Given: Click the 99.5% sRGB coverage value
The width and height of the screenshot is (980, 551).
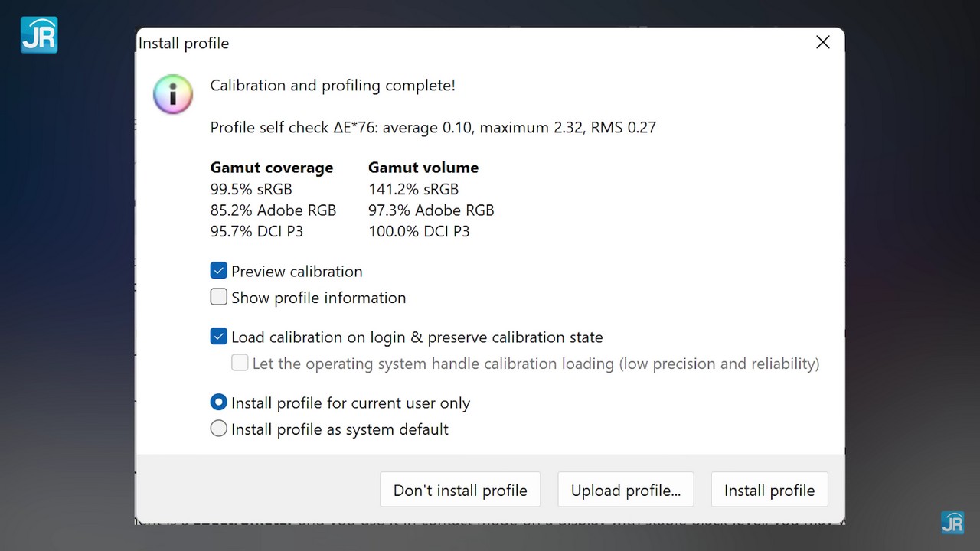Looking at the screenshot, I should click(x=250, y=189).
